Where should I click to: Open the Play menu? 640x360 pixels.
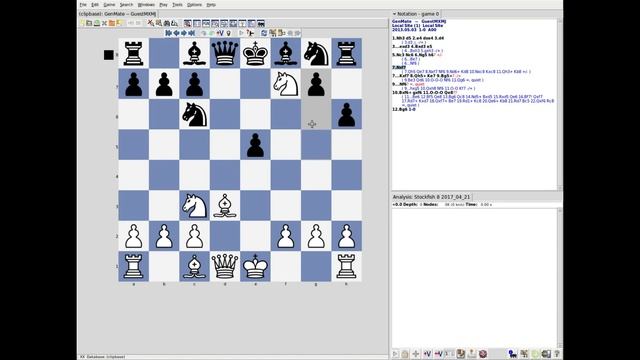163,5
